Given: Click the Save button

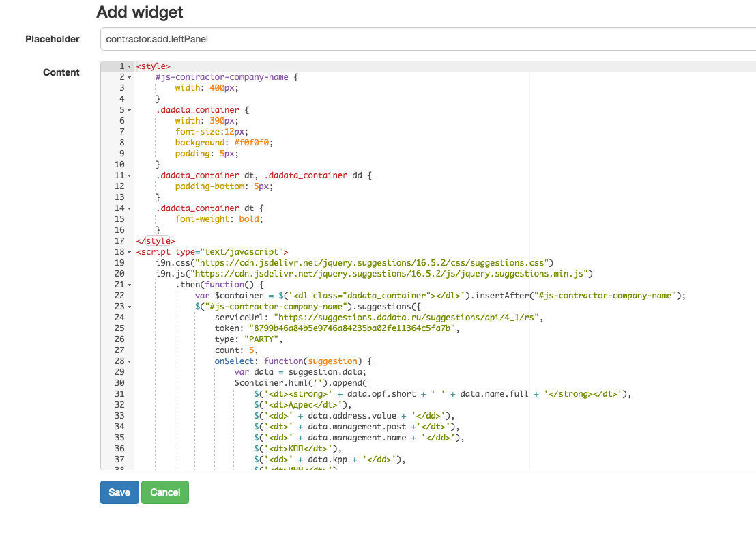Looking at the screenshot, I should click(119, 492).
